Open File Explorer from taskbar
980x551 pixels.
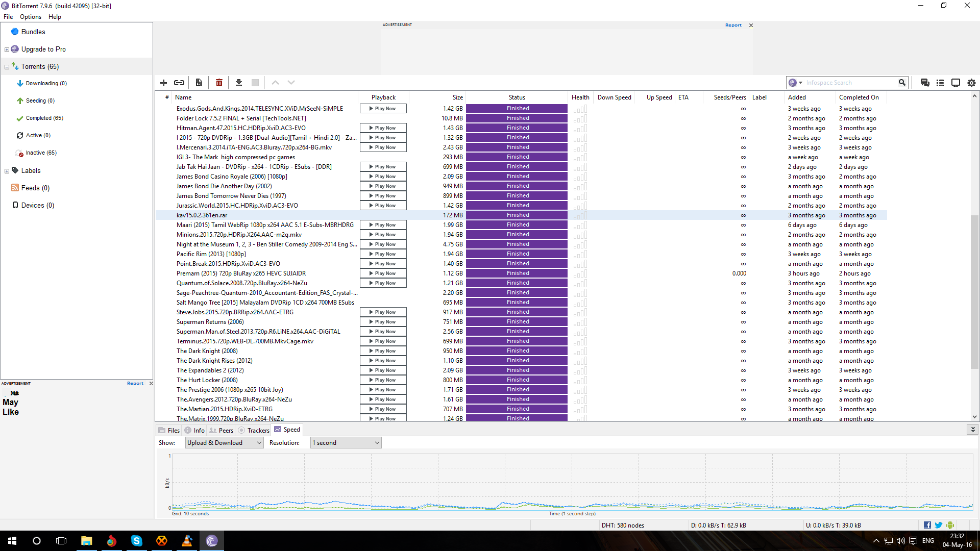[86, 541]
